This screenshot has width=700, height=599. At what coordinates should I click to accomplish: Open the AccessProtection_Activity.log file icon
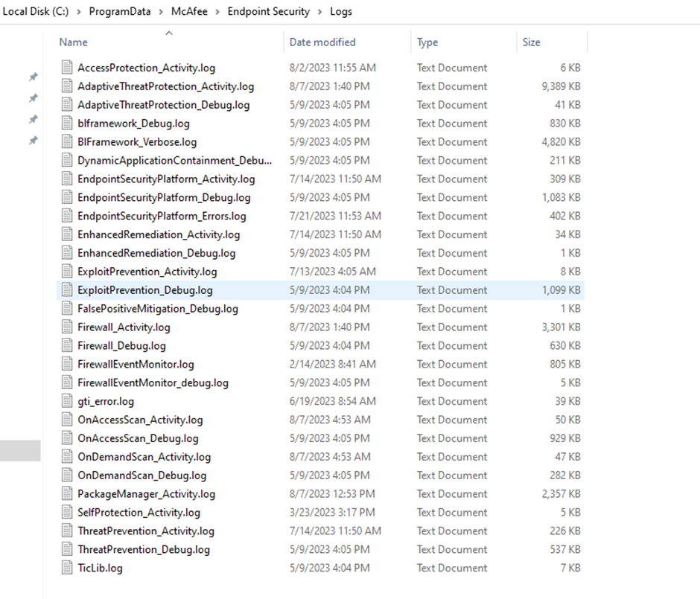(66, 68)
